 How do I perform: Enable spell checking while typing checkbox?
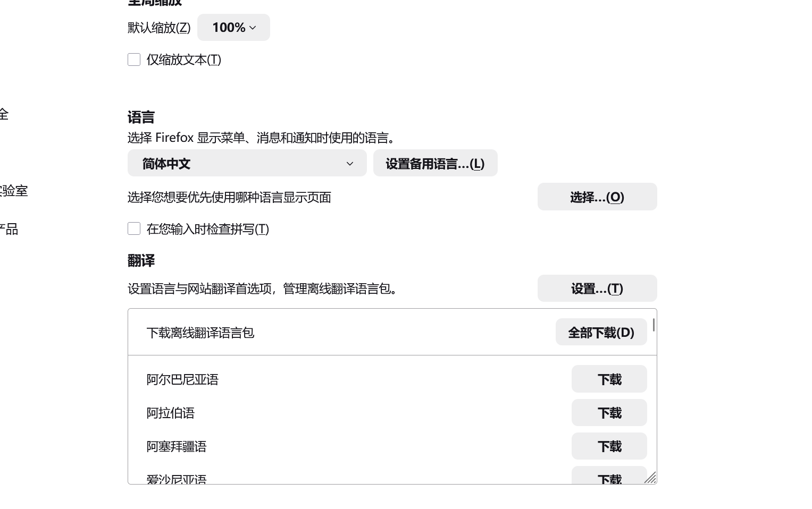pos(133,228)
